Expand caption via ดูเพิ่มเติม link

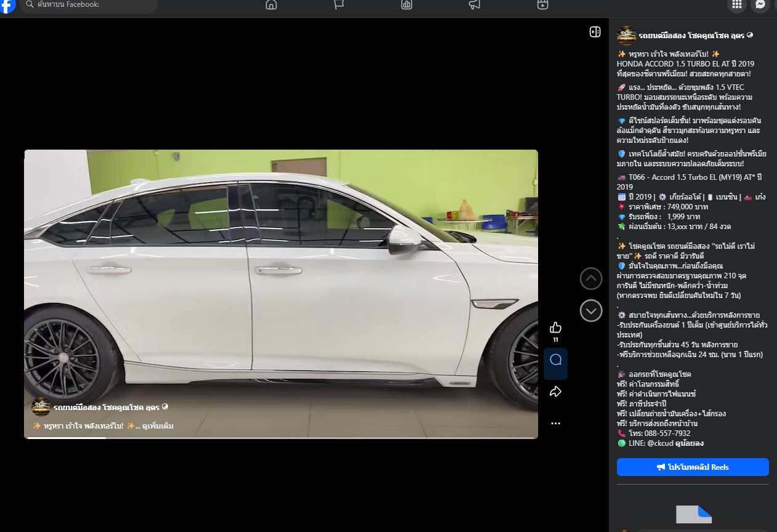158,426
